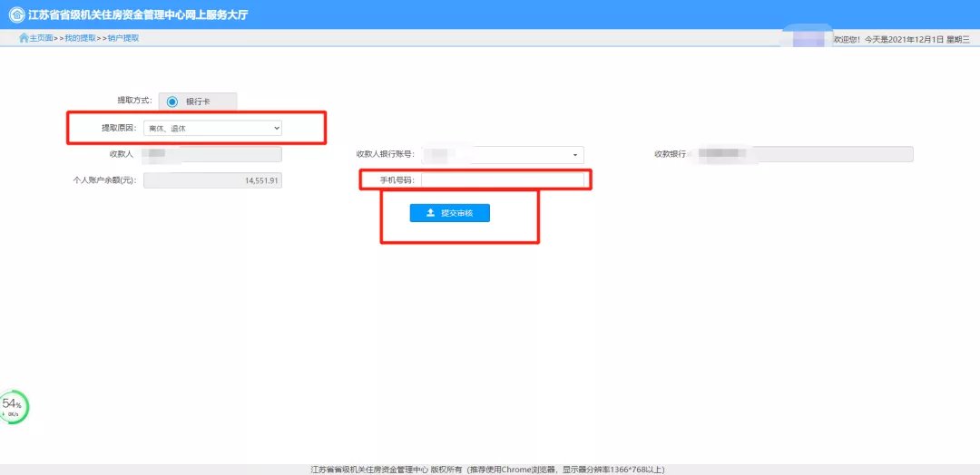This screenshot has width=980, height=475.
Task: Click the footer copyright 版权所有 text
Action: (445, 470)
